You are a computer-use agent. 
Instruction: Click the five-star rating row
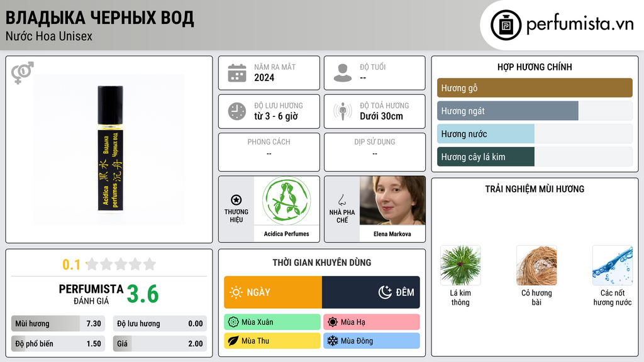click(x=121, y=264)
